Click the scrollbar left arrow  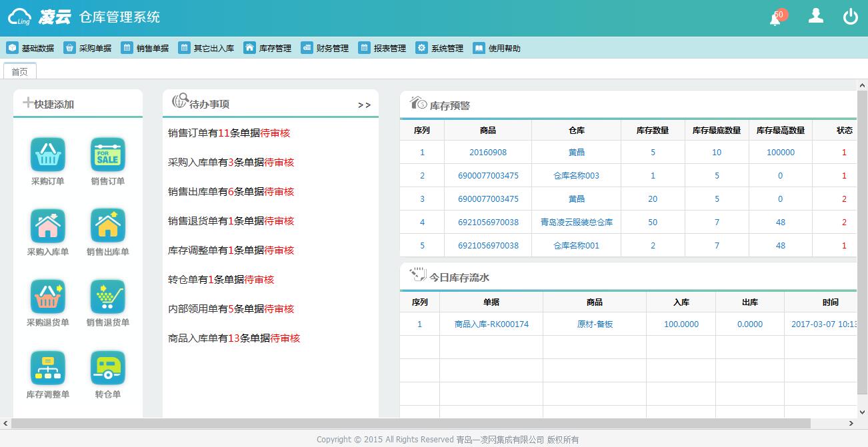[6, 424]
